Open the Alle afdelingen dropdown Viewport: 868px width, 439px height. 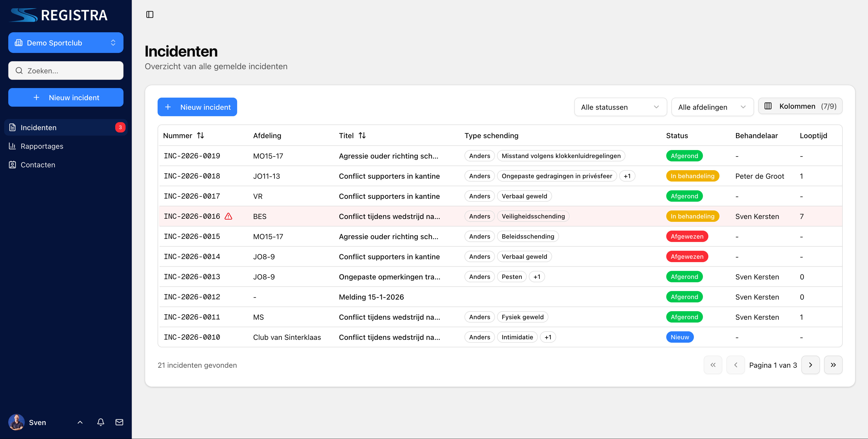(712, 107)
